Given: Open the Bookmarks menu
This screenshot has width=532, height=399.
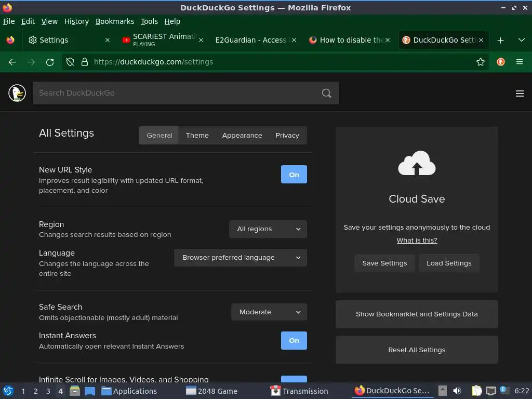Looking at the screenshot, I should click(115, 21).
